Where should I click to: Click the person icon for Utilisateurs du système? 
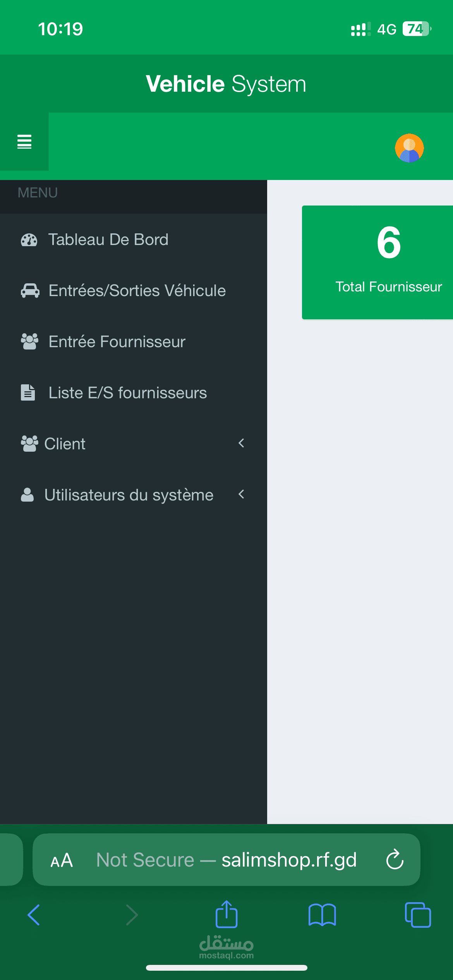27,495
